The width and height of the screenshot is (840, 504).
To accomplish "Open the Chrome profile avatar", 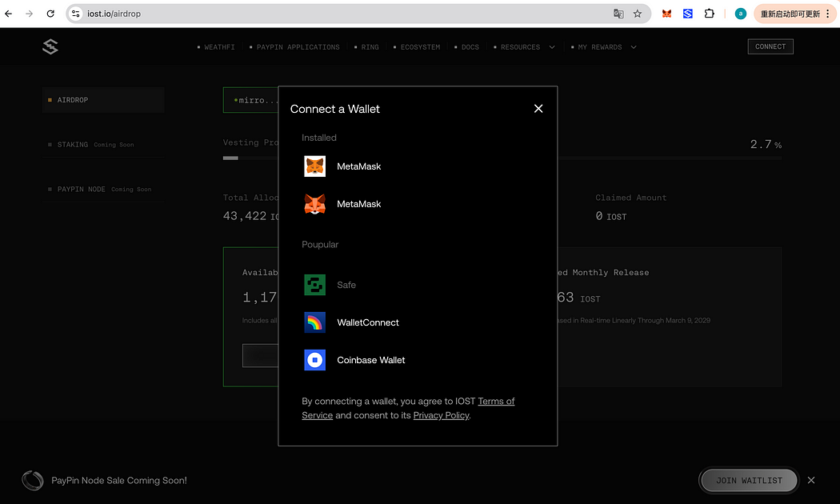I will (x=740, y=14).
